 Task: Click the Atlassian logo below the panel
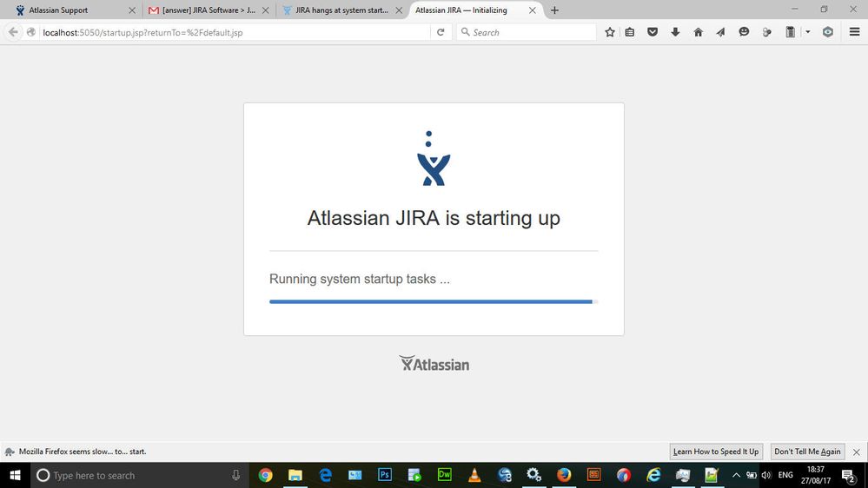pyautogui.click(x=434, y=364)
